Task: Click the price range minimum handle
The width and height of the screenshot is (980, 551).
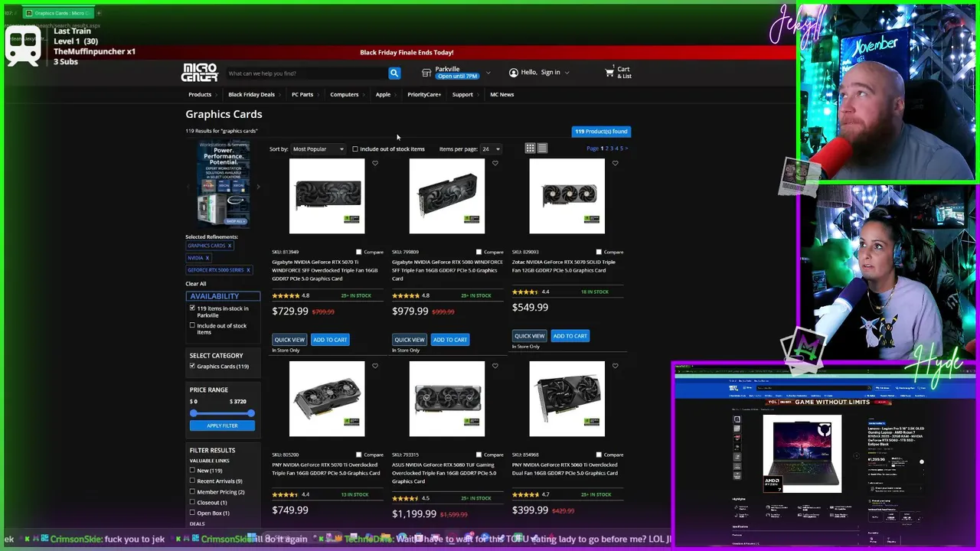Action: (194, 413)
